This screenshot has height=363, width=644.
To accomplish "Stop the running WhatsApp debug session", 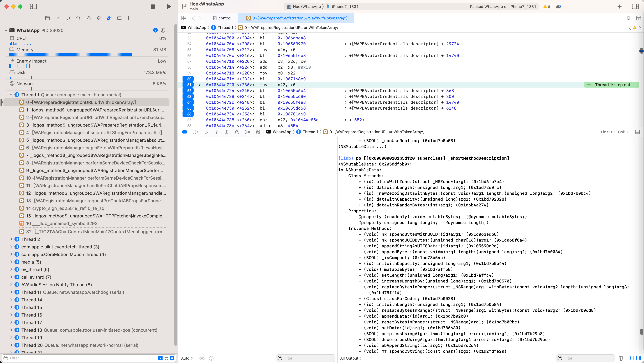I will (153, 7).
